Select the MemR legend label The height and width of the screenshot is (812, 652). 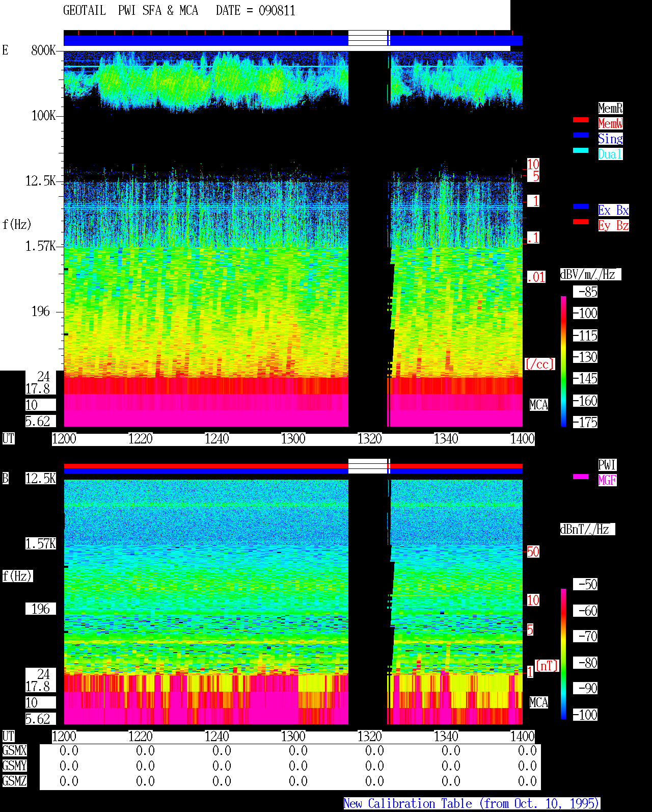point(610,108)
